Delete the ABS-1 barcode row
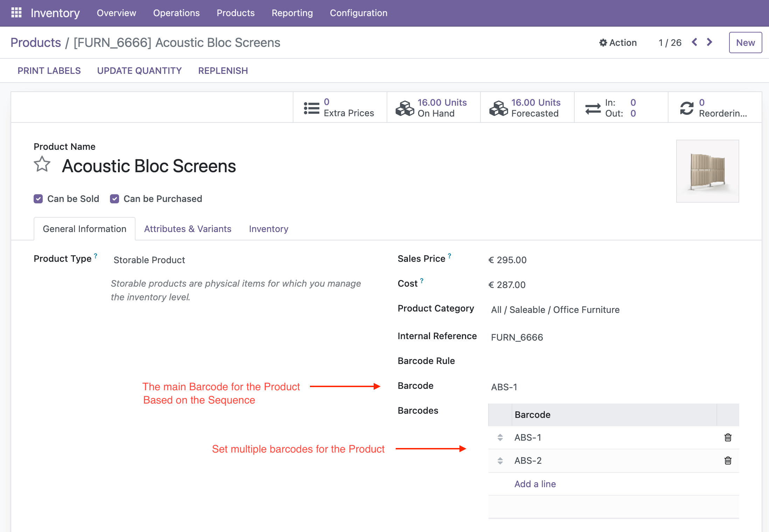769x532 pixels. pyautogui.click(x=728, y=437)
